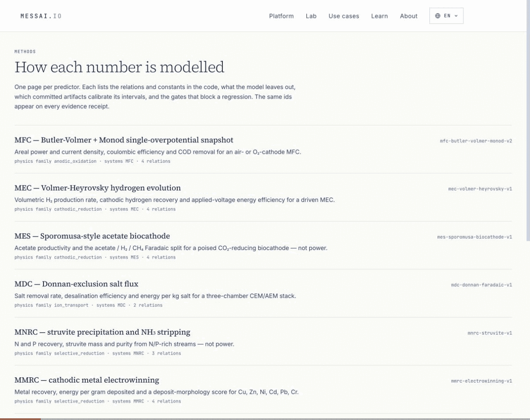Click MFC description 'Areal power and current density'
This screenshot has width=530, height=420.
coord(158,152)
